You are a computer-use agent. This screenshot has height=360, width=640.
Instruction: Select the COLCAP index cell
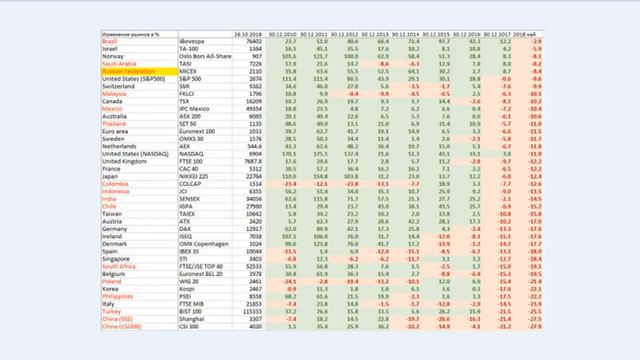[x=205, y=184]
